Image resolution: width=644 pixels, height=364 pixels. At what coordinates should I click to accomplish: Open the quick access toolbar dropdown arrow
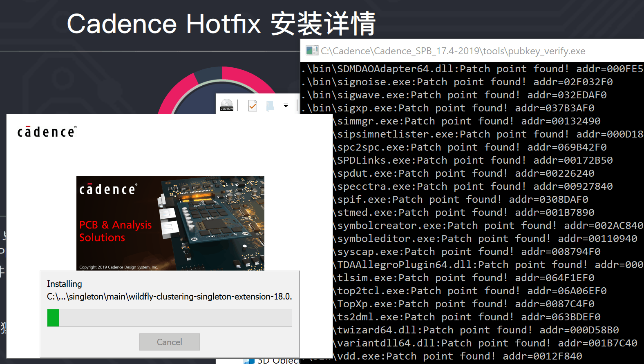coord(286,106)
